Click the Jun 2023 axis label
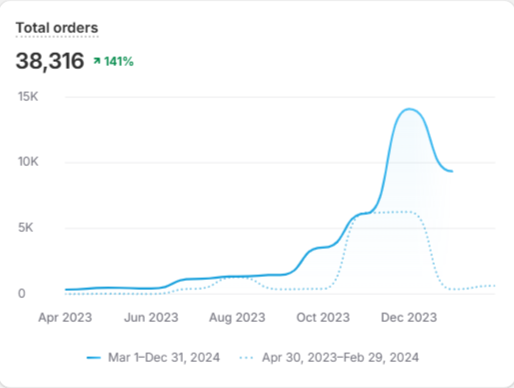This screenshot has height=388, width=514. (x=151, y=317)
